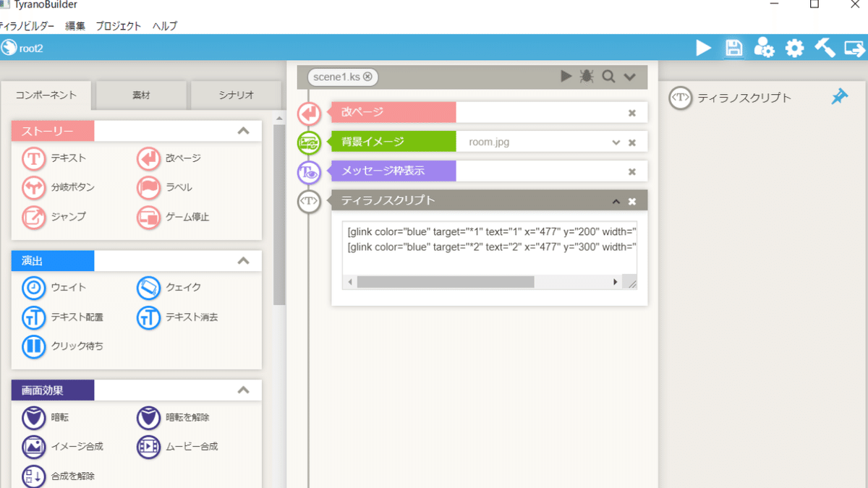Open character management icon in top toolbar
868x488 pixels.
pyautogui.click(x=764, y=48)
